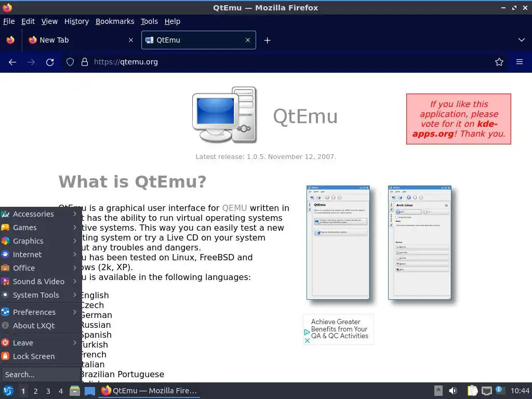This screenshot has width=532, height=399.
Task: Reload the QtEmu page
Action: click(50, 62)
